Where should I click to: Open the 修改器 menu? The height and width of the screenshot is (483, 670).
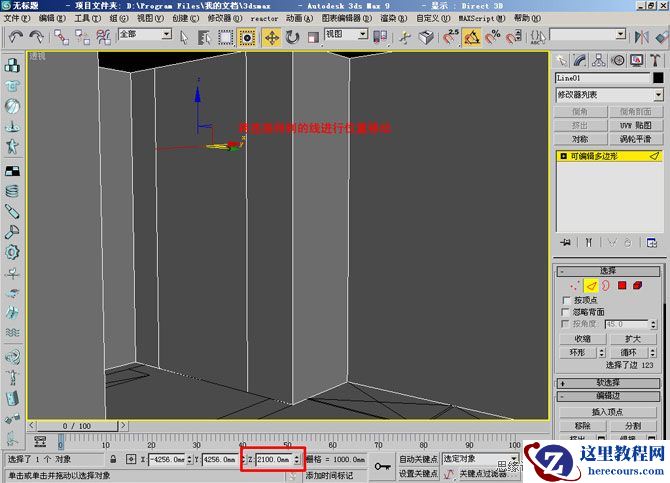pos(225,18)
